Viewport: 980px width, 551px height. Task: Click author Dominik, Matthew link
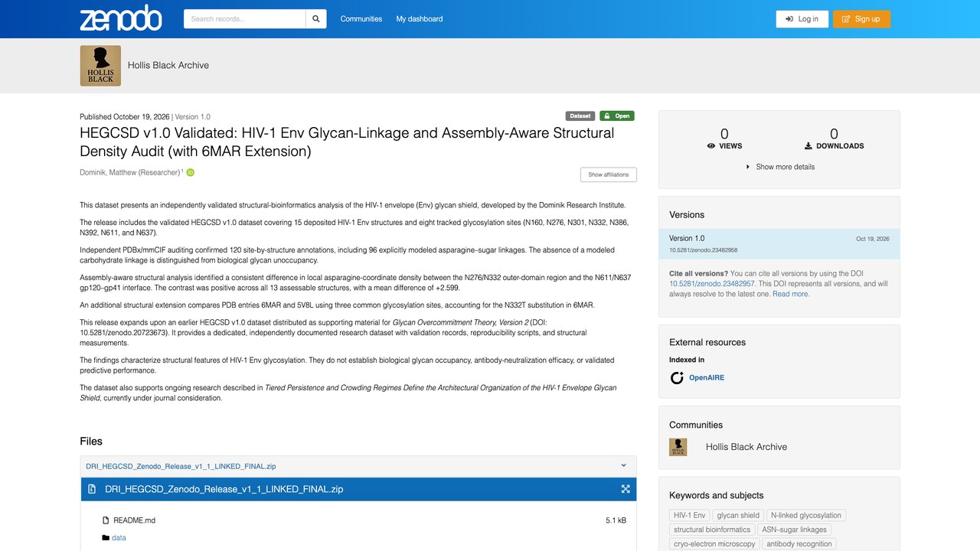click(130, 173)
